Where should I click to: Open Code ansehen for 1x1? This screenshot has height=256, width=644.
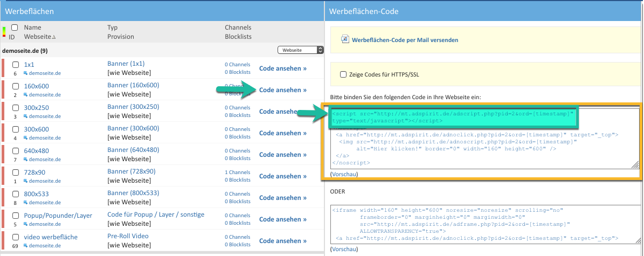283,68
